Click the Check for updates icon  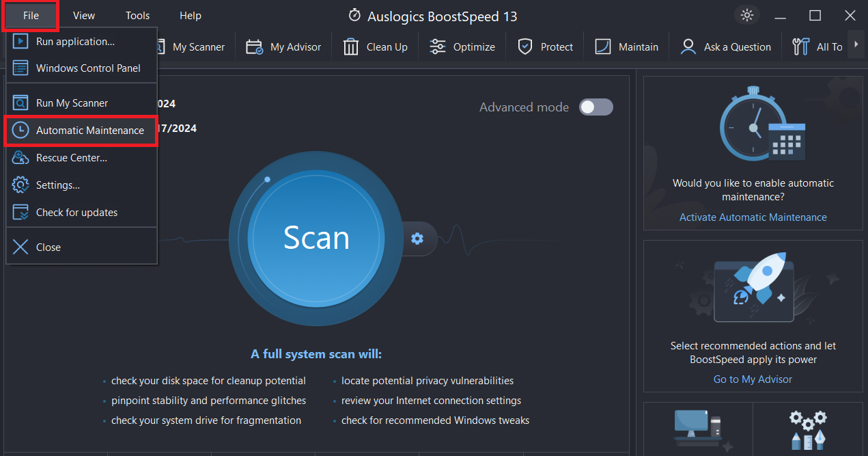21,213
